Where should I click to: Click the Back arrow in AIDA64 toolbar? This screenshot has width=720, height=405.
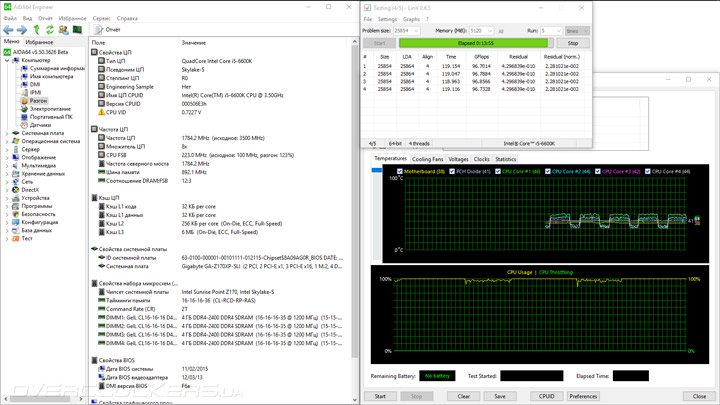[8, 30]
